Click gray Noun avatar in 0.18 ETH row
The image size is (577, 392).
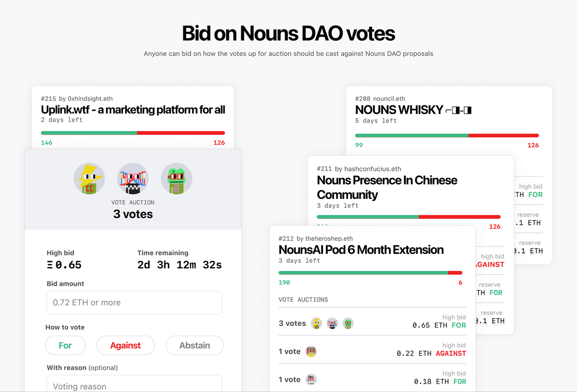(311, 379)
